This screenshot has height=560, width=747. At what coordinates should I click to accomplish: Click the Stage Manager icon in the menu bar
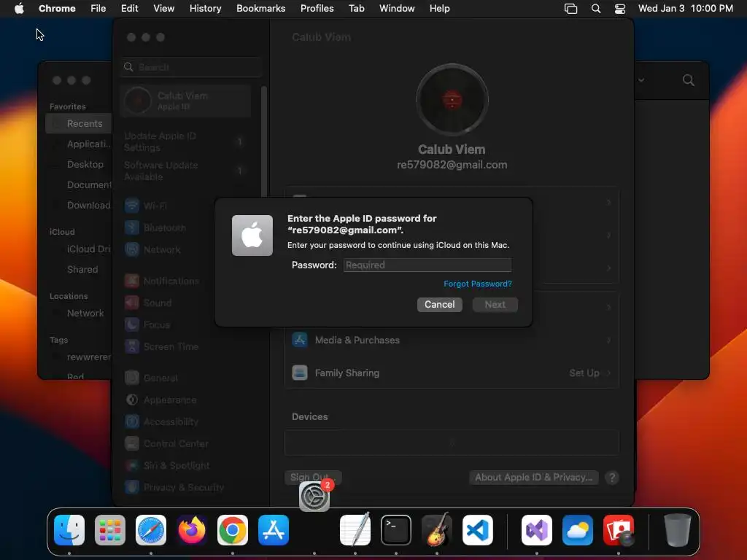pos(570,9)
